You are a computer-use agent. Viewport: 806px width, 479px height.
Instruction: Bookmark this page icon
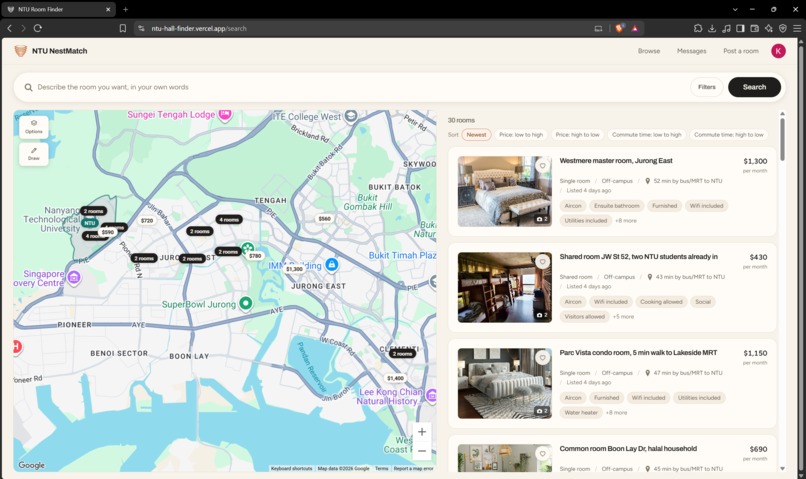[x=123, y=28]
